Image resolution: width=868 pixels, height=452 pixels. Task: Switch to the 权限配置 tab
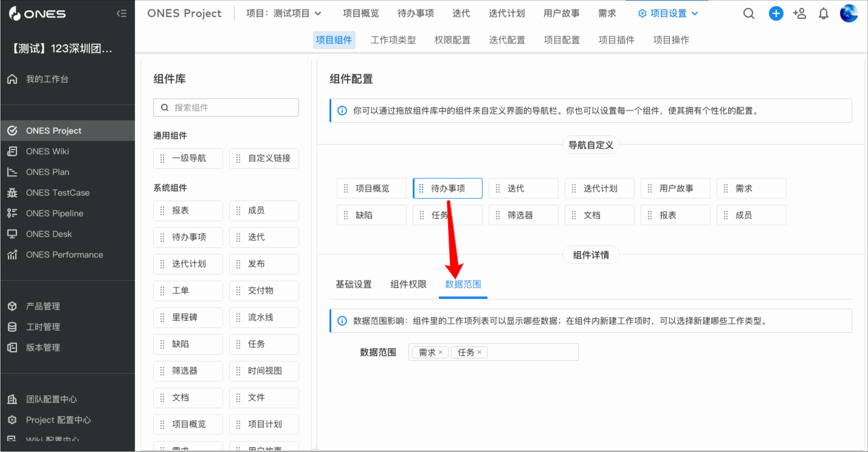click(x=452, y=40)
